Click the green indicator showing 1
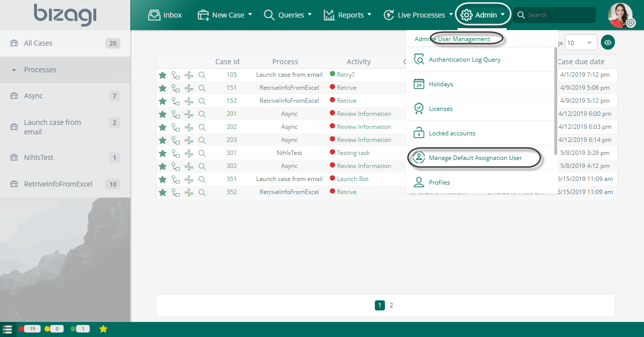The width and height of the screenshot is (644, 337). 80,329
